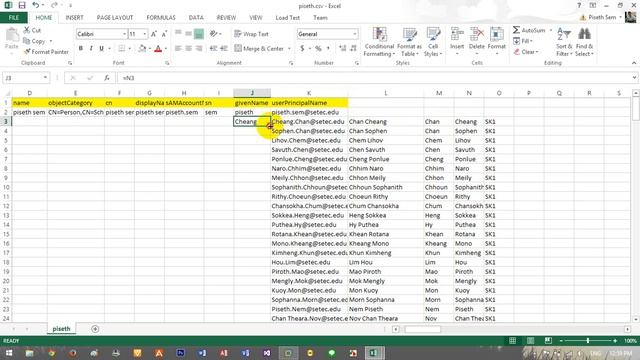Open Format as Table gallery
This screenshot has width=640, height=360.
409,42
